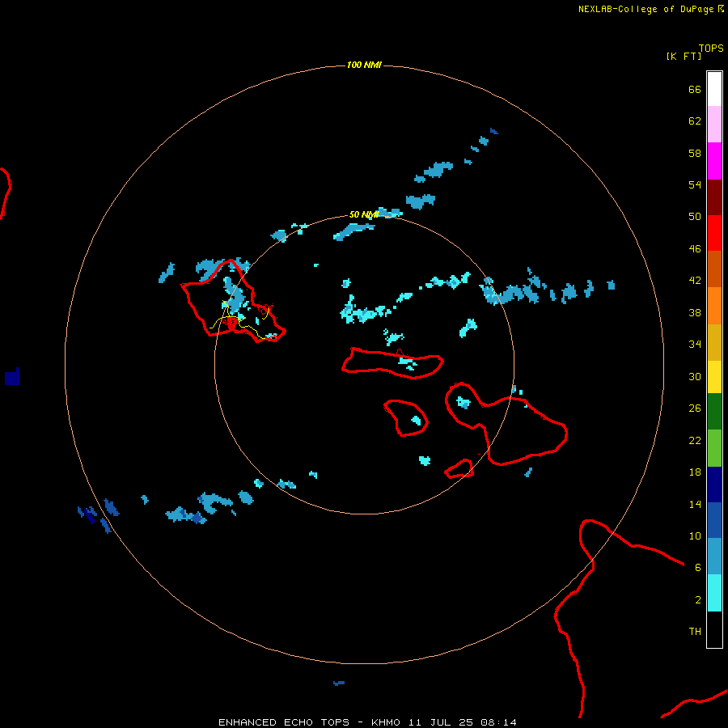The image size is (728, 728).
Task: Click the yellow 34 kft legend swatch
Action: click(x=714, y=377)
